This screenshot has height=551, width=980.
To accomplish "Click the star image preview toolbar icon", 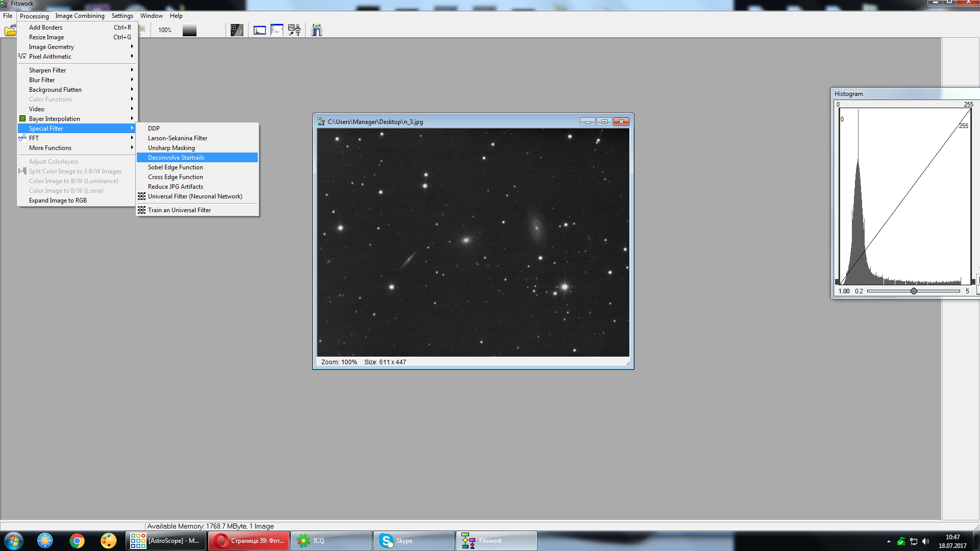I will coord(237,30).
